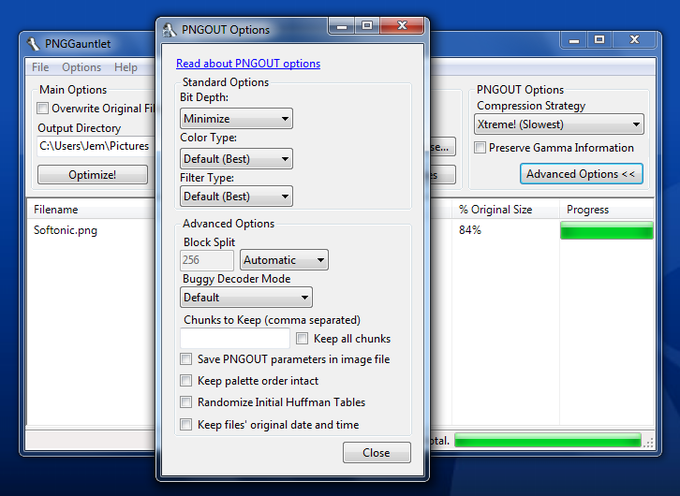Toggle Overwrite Original Files checkbox in PNGGauntlet

click(x=42, y=108)
